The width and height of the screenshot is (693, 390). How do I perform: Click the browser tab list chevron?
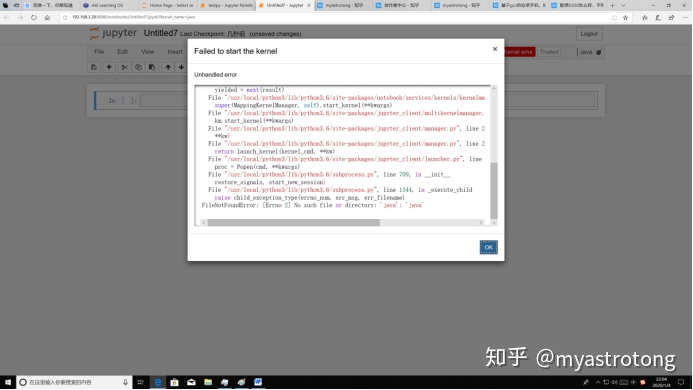point(623,5)
